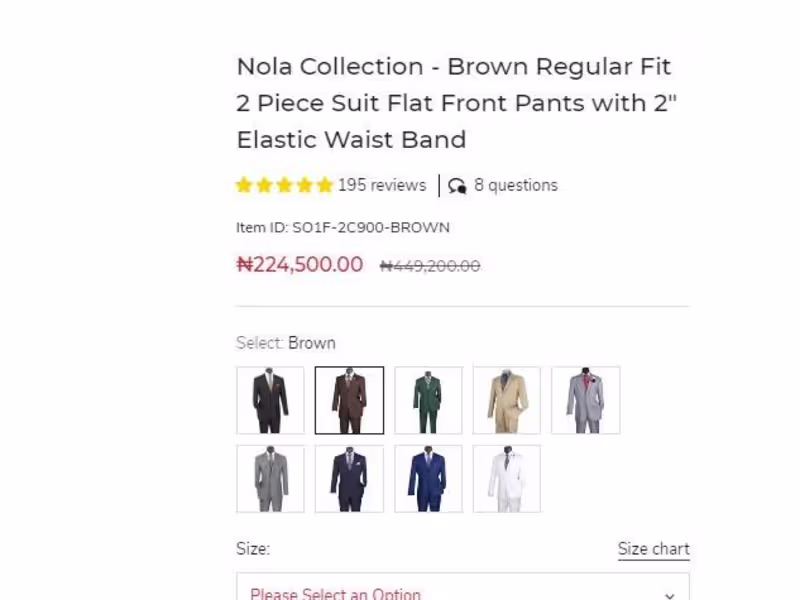The height and width of the screenshot is (600, 800).
Task: Click the ₦224,500.00 sale price
Action: (300, 264)
